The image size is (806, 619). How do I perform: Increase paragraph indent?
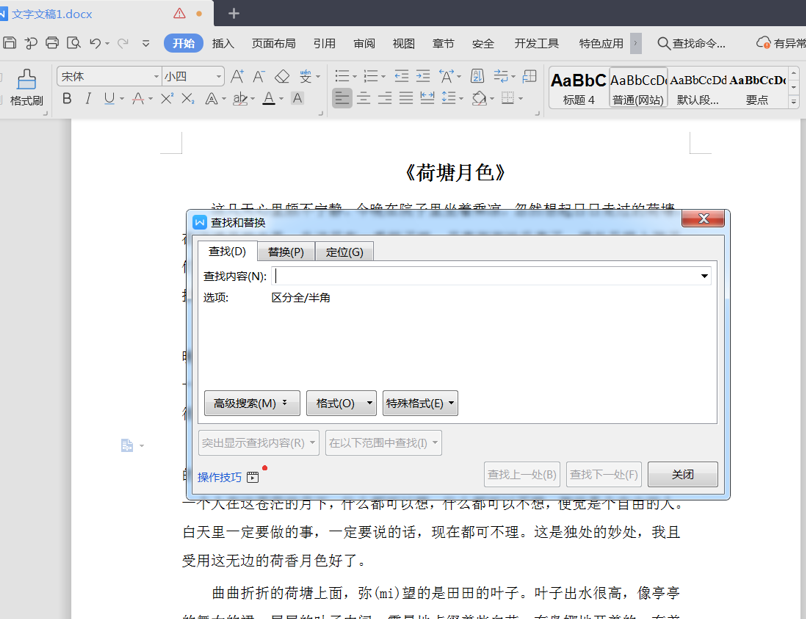423,77
